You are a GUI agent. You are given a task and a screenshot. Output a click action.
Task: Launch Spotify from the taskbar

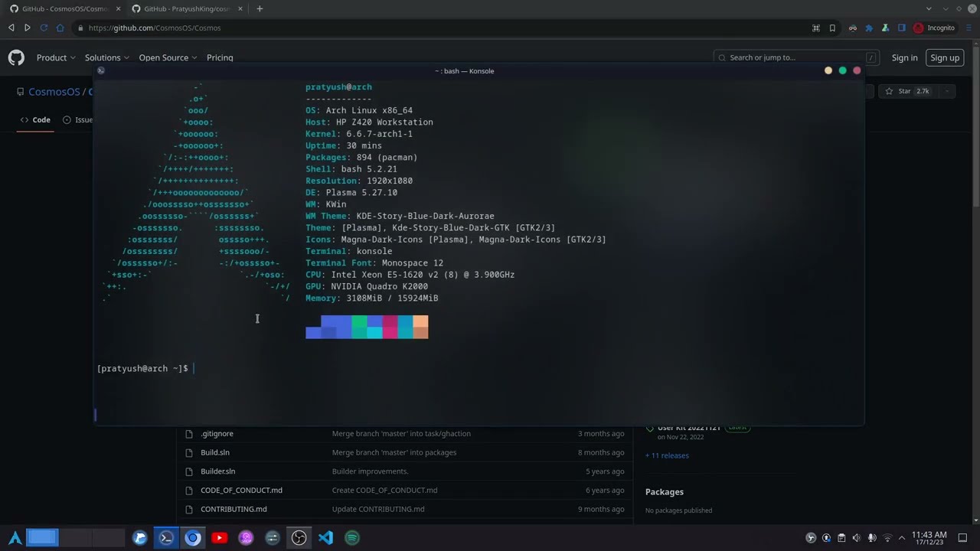[352, 537]
